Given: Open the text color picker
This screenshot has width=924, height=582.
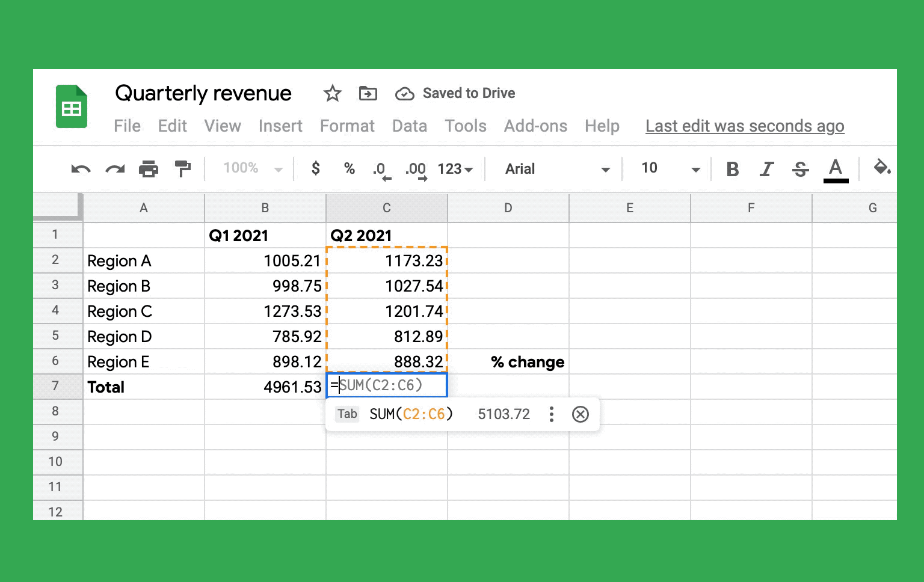Looking at the screenshot, I should (836, 170).
